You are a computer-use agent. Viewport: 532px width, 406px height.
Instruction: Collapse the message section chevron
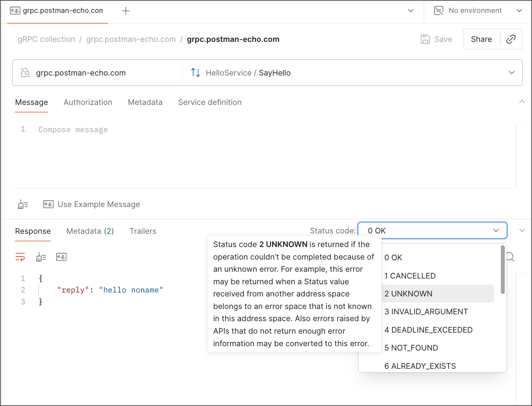click(x=522, y=102)
